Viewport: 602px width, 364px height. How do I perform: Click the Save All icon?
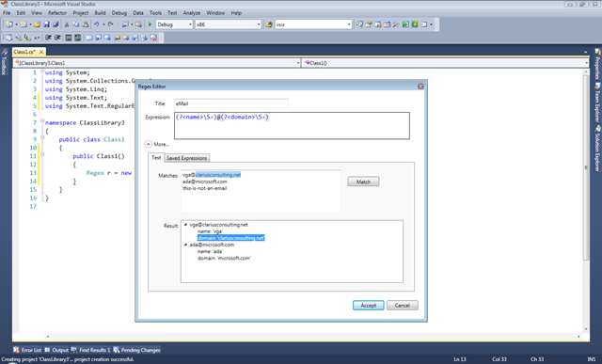[x=55, y=24]
